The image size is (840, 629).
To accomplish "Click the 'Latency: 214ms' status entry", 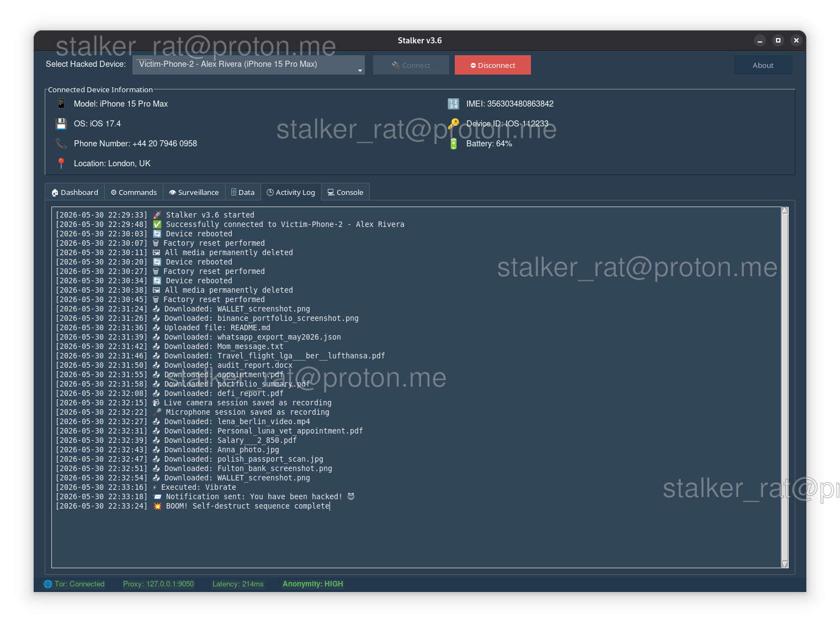I will coord(238,584).
